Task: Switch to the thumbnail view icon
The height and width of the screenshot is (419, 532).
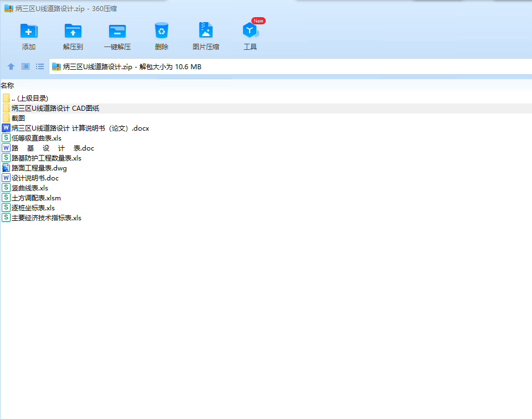Action: pyautogui.click(x=25, y=66)
